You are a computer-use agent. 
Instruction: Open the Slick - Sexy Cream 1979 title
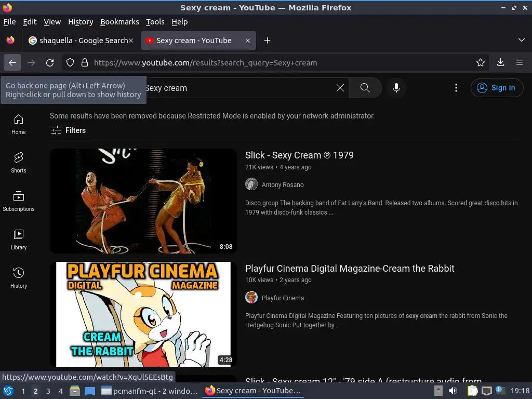pyautogui.click(x=299, y=155)
